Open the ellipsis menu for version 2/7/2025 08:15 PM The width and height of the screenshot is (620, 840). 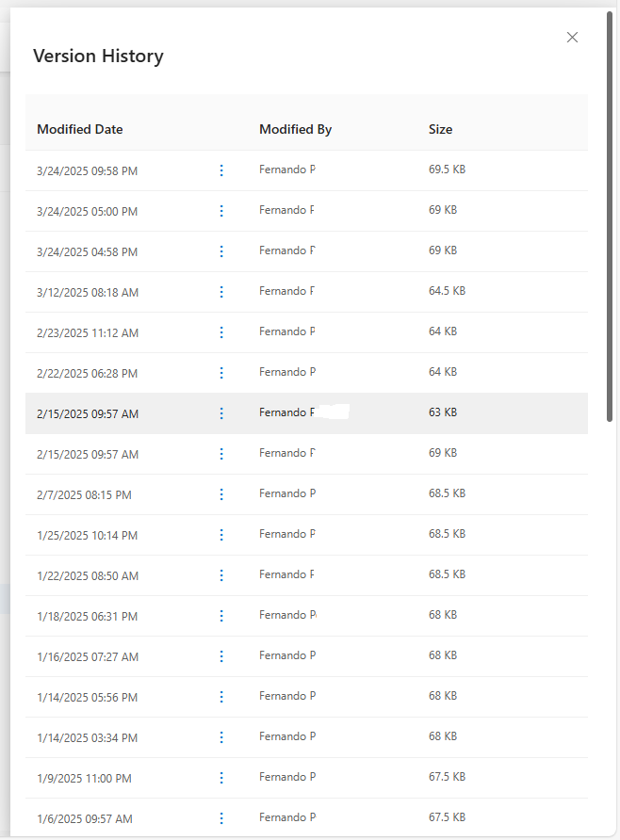point(221,494)
